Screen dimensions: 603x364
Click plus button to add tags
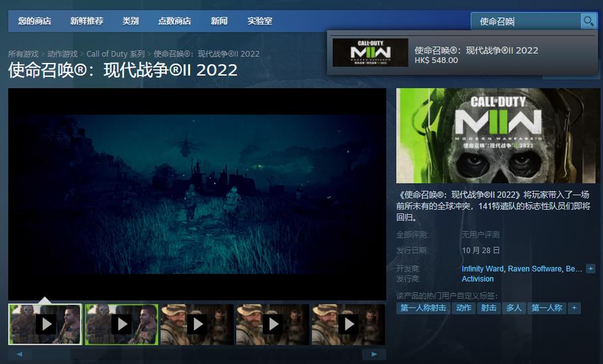pos(574,308)
